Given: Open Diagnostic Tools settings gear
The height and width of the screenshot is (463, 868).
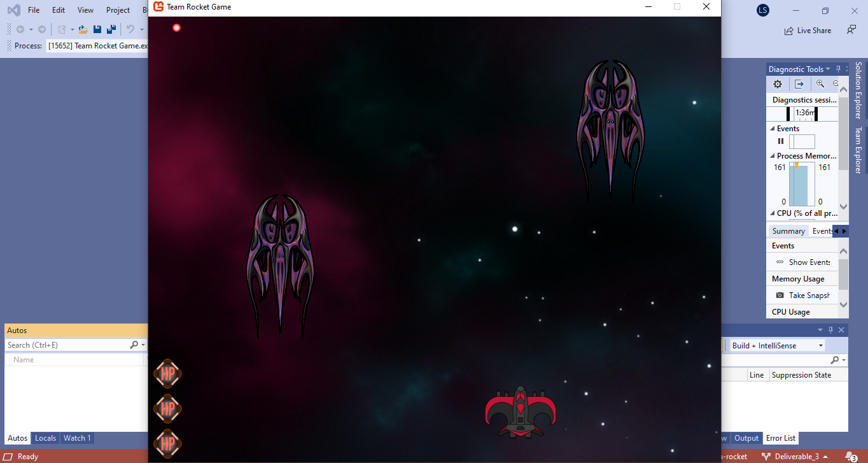Looking at the screenshot, I should point(777,84).
